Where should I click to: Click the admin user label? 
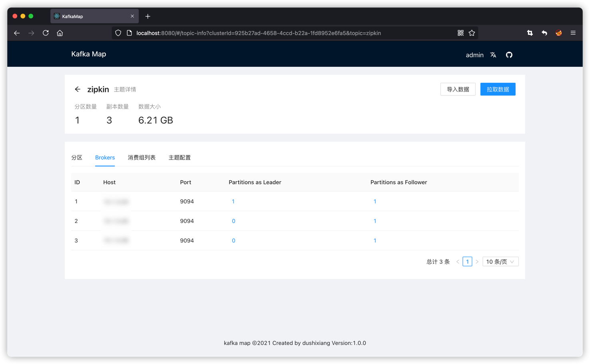(x=474, y=55)
